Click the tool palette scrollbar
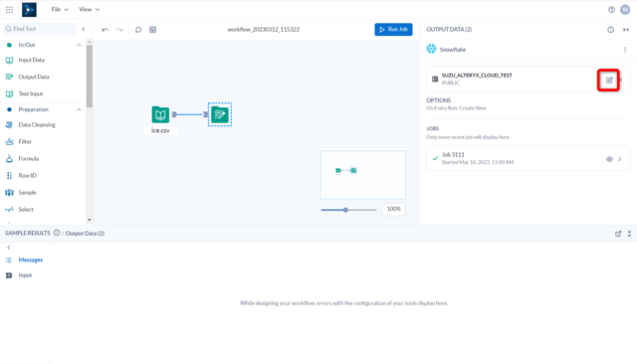The height and width of the screenshot is (364, 637). pos(90,77)
